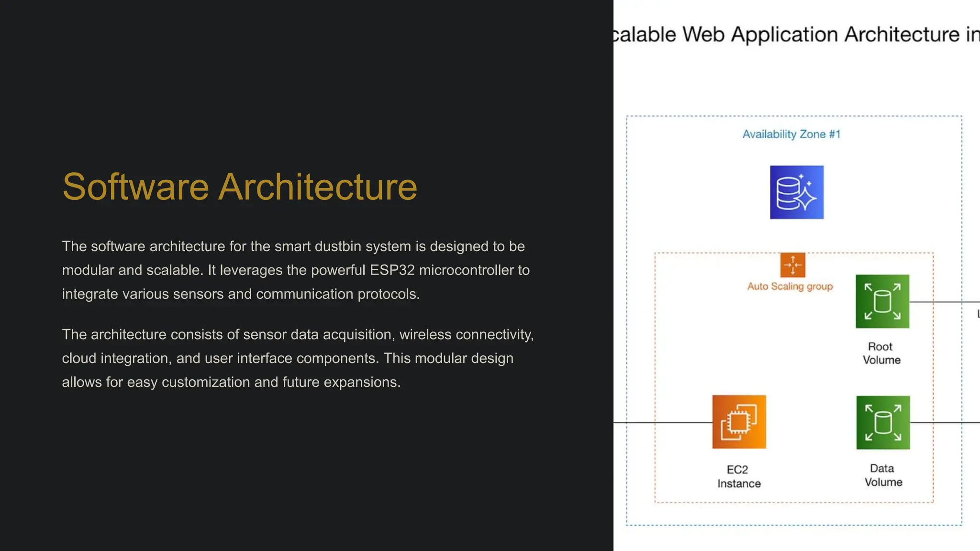The image size is (980, 551).
Task: Click the EC2 Instance text label
Action: (738, 476)
